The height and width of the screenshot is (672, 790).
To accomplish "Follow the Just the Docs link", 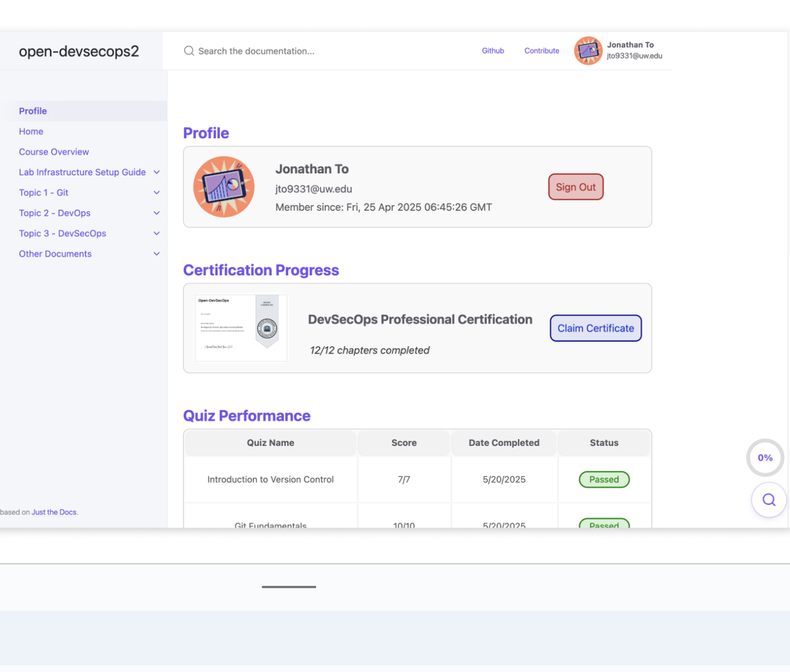I will [53, 512].
